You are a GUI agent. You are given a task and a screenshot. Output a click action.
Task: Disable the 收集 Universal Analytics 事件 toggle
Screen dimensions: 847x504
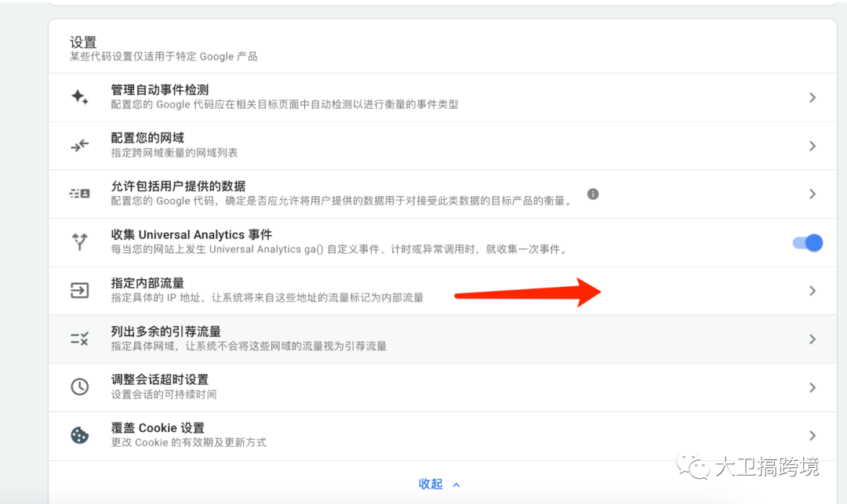pos(806,244)
